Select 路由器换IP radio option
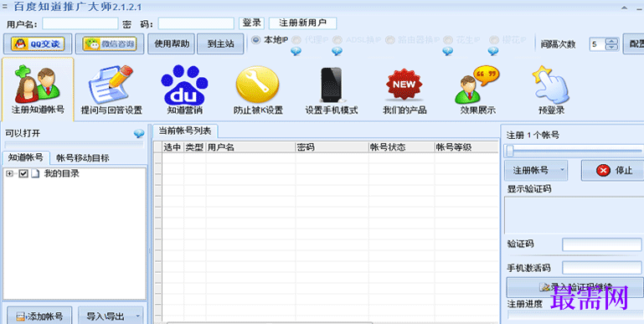Screen dimensions: 644x324 (390, 40)
